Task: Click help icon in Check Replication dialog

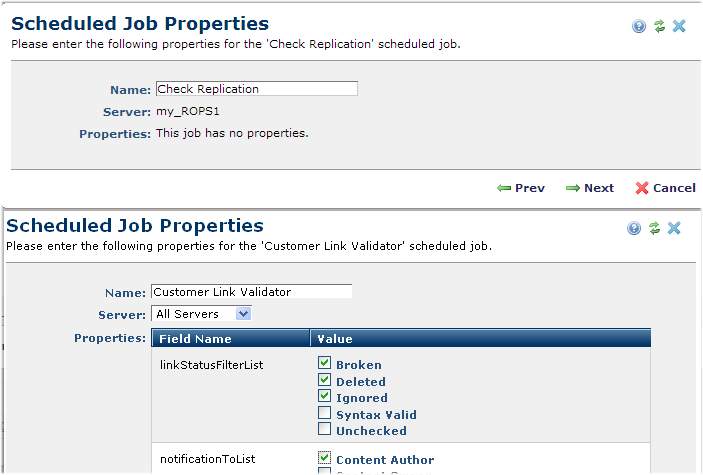Action: 639,26
